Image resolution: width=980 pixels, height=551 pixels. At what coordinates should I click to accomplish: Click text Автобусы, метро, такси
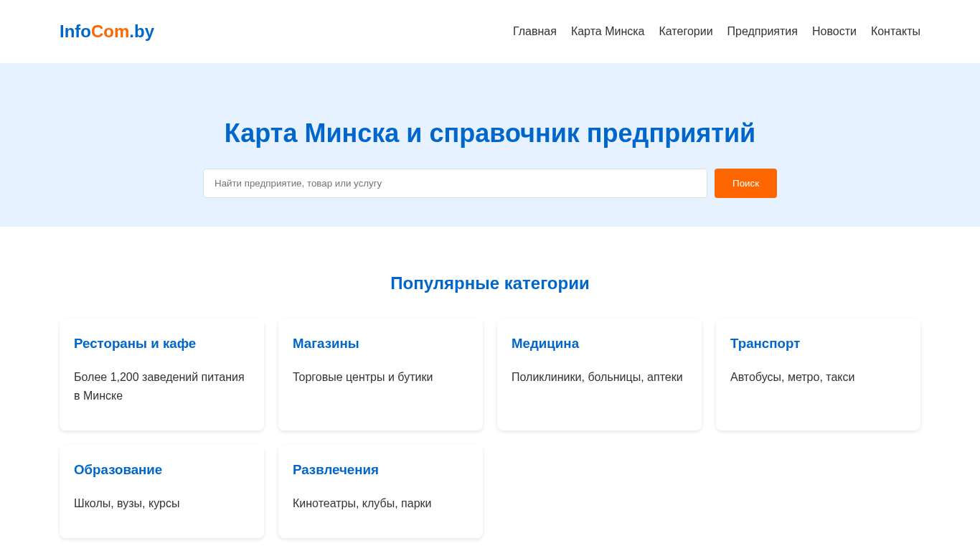coord(793,377)
